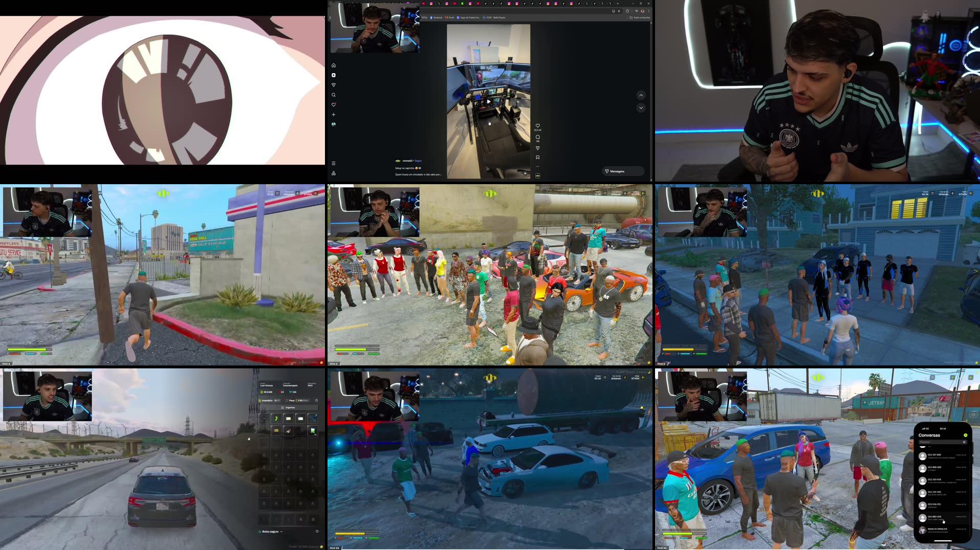Viewport: 980px width, 550px height.
Task: Select the green bag item in inventory
Action: [x=313, y=431]
